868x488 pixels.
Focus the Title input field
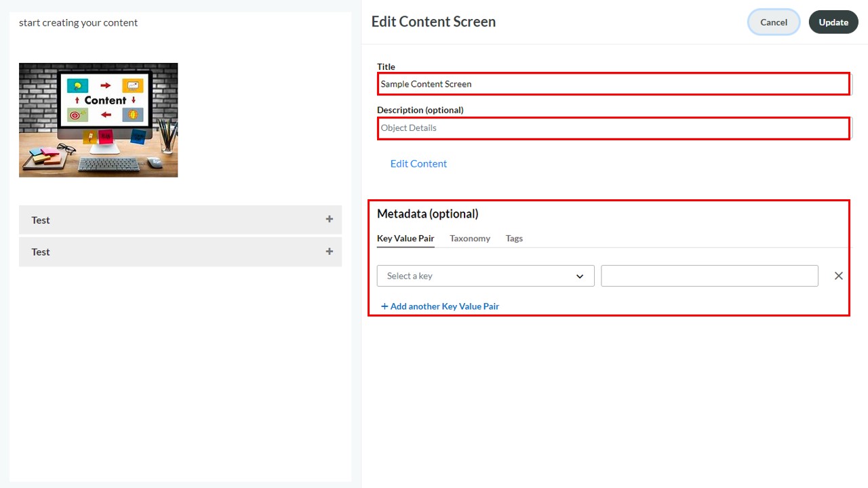(614, 84)
